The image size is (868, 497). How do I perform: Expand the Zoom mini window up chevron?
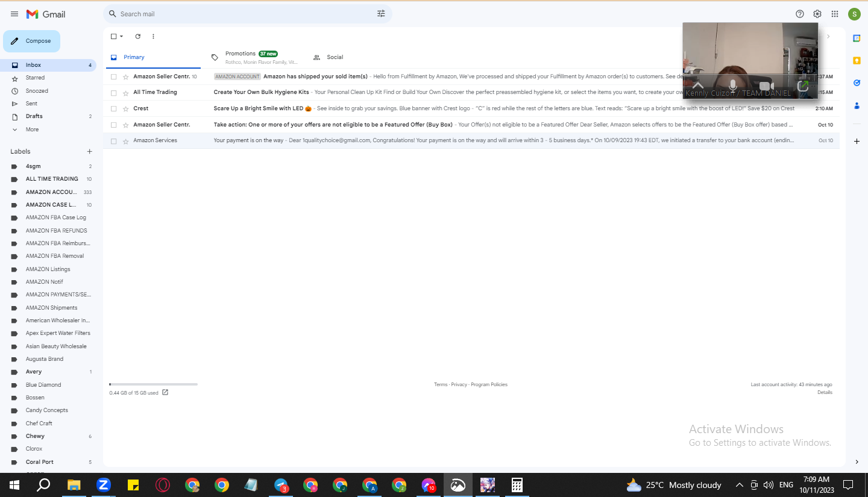(x=698, y=85)
